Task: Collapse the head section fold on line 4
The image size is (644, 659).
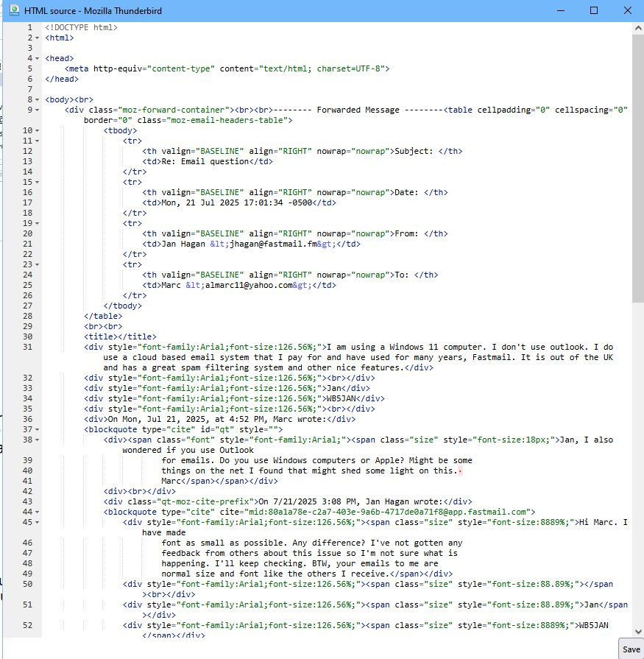Action: coord(38,58)
